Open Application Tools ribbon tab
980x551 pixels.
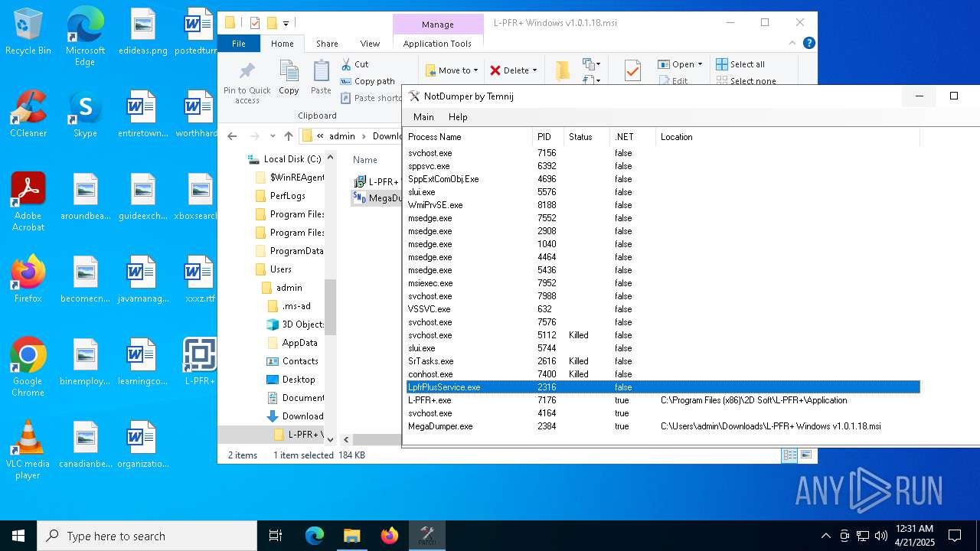click(437, 44)
